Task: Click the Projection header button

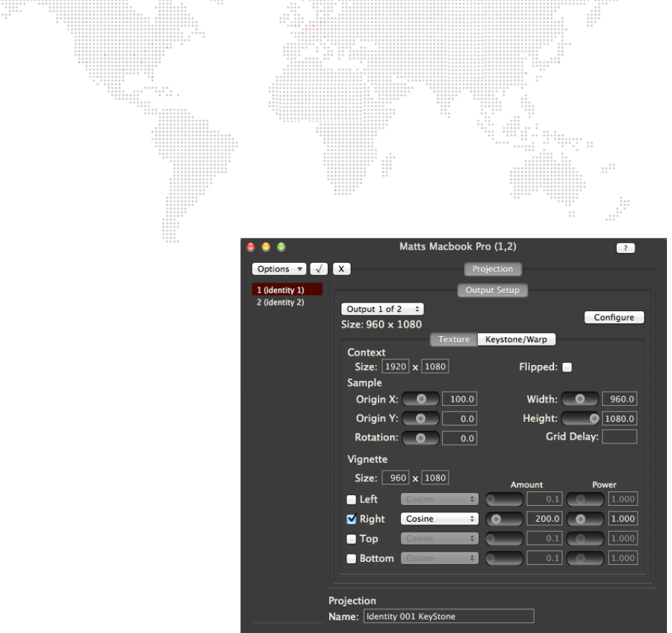Action: point(492,269)
